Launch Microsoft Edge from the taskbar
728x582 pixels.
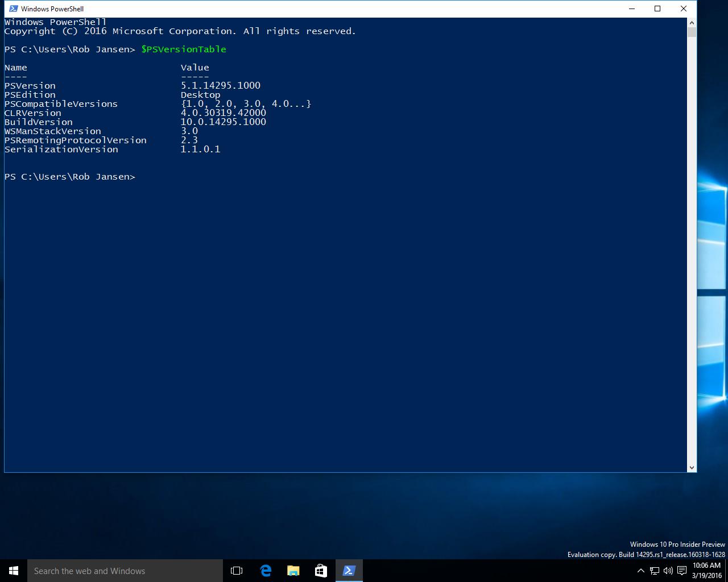coord(265,571)
